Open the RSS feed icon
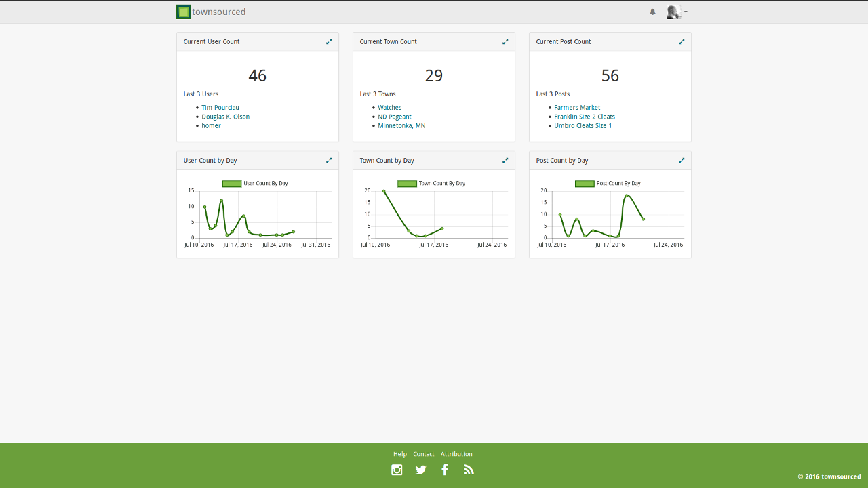The height and width of the screenshot is (488, 868). point(469,470)
